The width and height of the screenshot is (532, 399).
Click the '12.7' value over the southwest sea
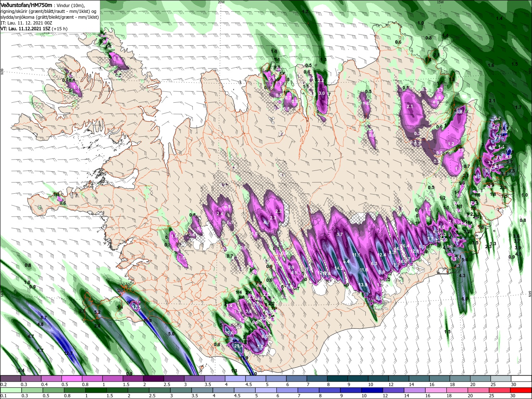click(x=69, y=353)
